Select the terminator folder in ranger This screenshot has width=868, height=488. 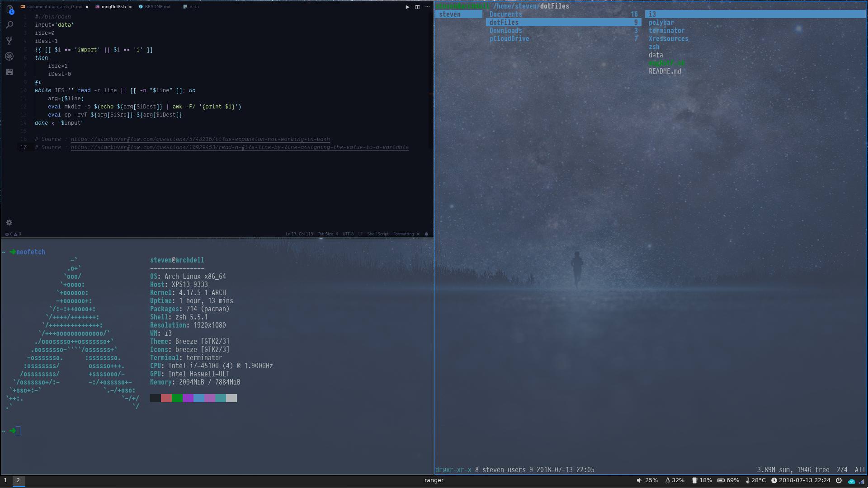point(666,31)
